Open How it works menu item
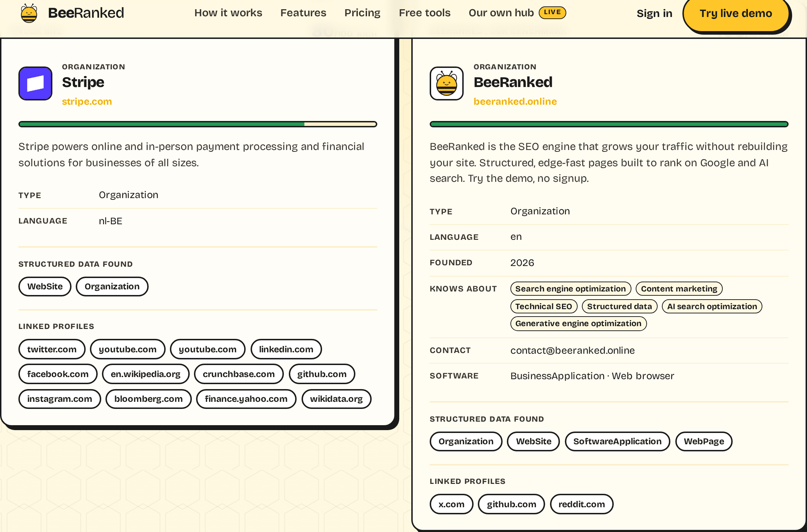Screen dimensions: 807x532 [x=228, y=13]
